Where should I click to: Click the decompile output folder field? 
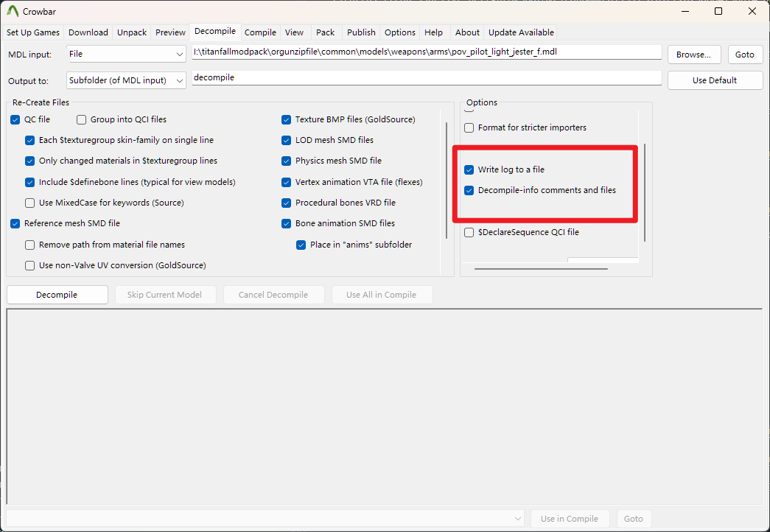(x=427, y=77)
